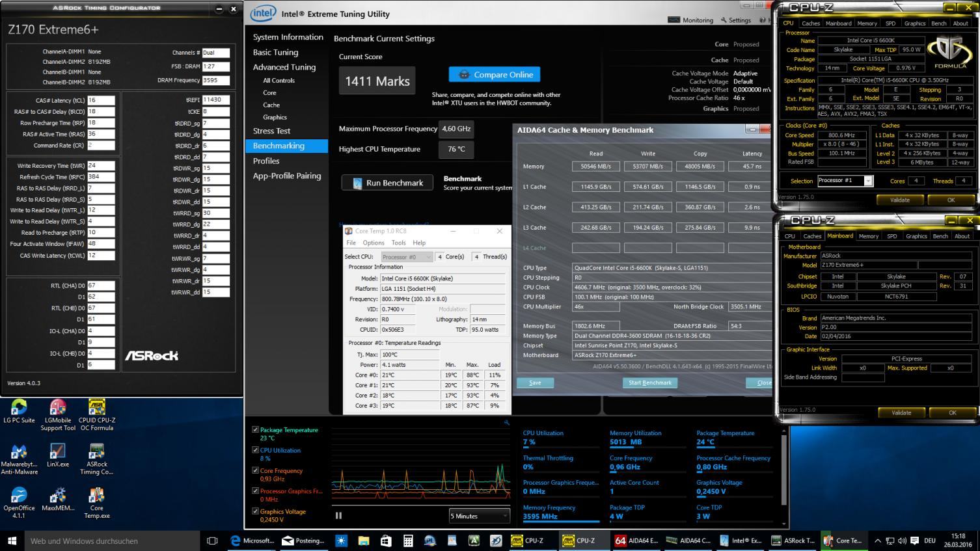Edit CAS# Latency (tCL) field value
Screen dimensions: 980x551
pyautogui.click(x=101, y=100)
